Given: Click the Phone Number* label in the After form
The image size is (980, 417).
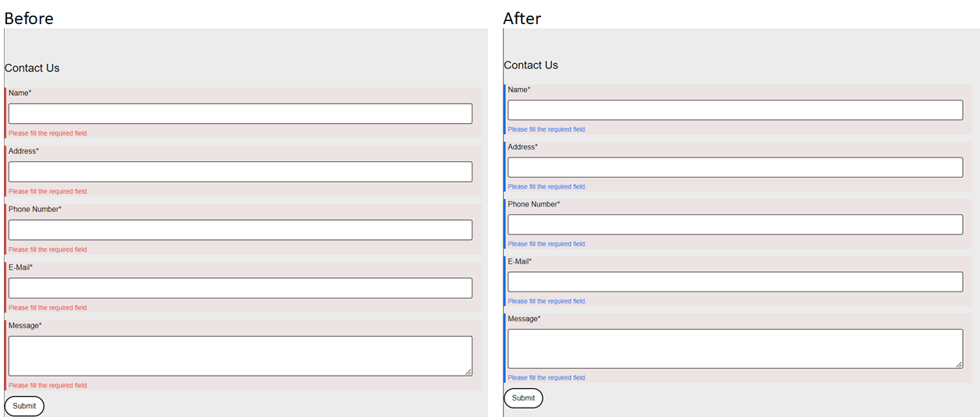Looking at the screenshot, I should tap(534, 204).
